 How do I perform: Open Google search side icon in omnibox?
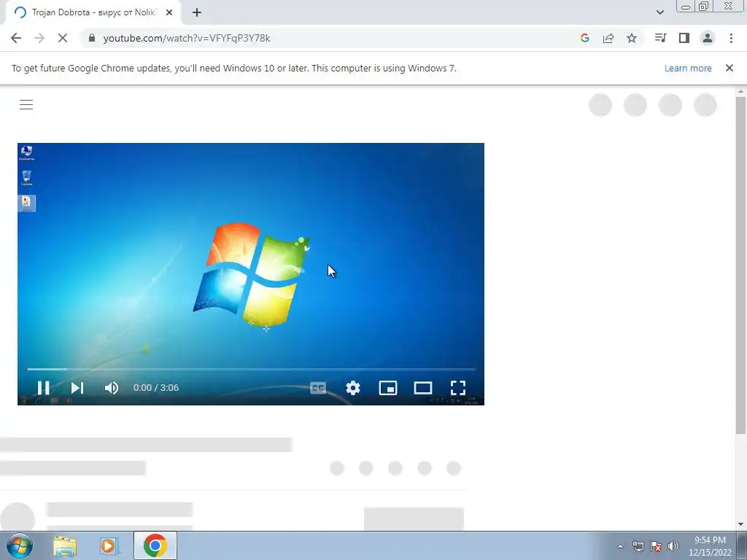point(585,38)
